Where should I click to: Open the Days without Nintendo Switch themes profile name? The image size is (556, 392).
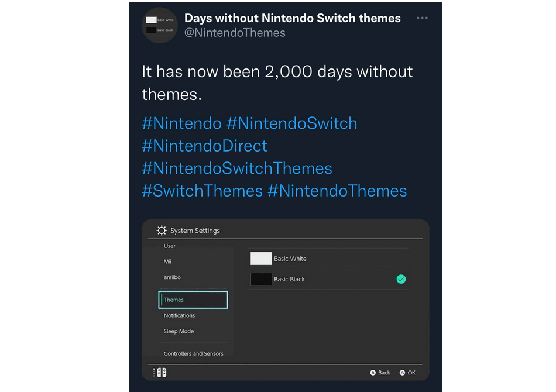tap(292, 18)
